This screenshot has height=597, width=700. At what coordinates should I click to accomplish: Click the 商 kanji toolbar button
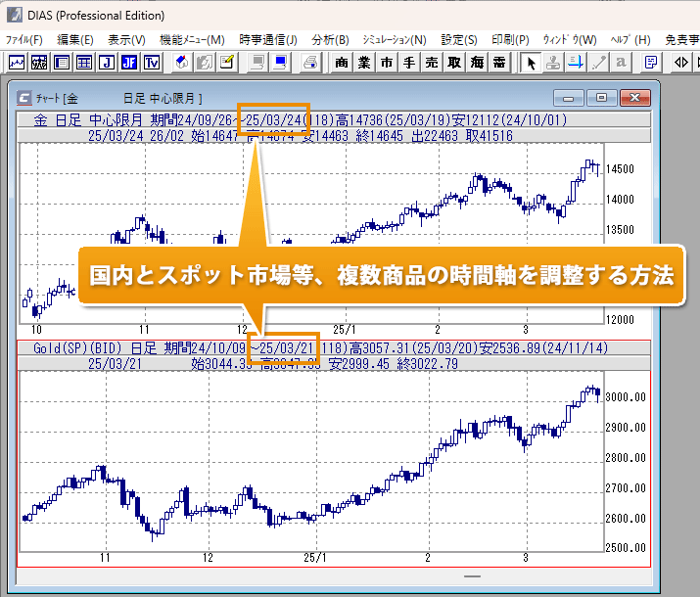[x=342, y=63]
